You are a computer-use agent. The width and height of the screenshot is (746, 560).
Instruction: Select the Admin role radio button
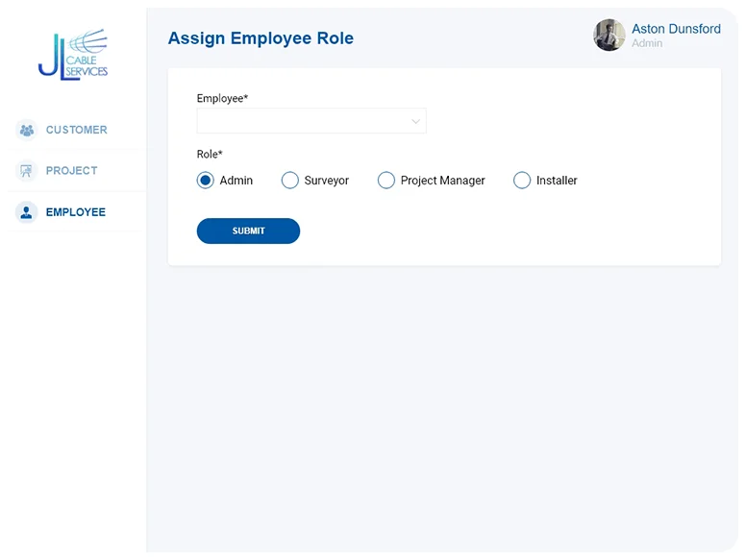click(x=205, y=181)
